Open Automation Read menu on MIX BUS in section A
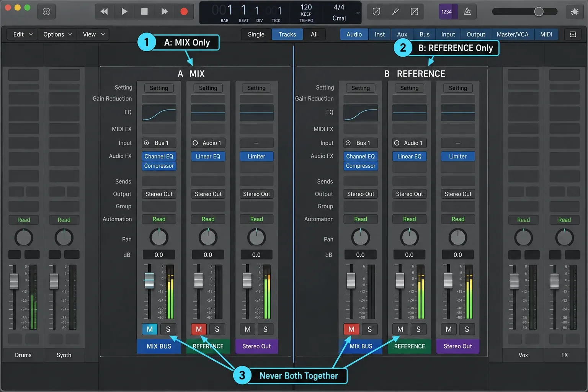Image resolution: width=588 pixels, height=392 pixels. point(159,219)
